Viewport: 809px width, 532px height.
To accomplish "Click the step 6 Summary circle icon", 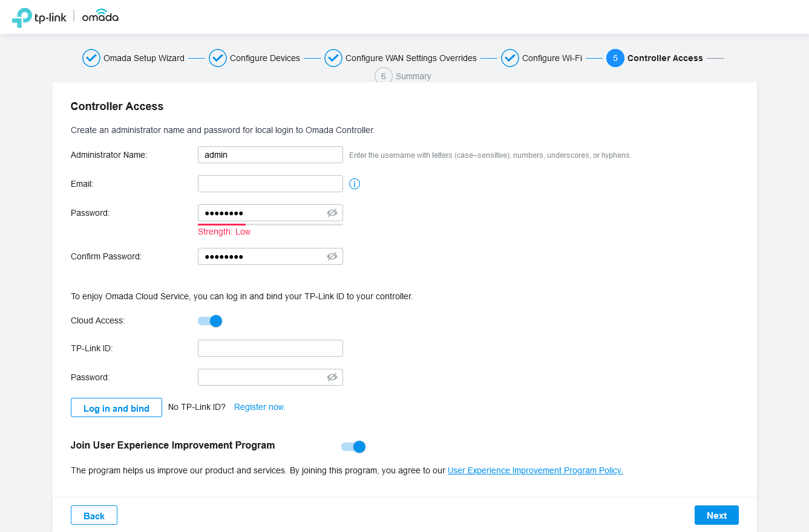I will [x=384, y=77].
